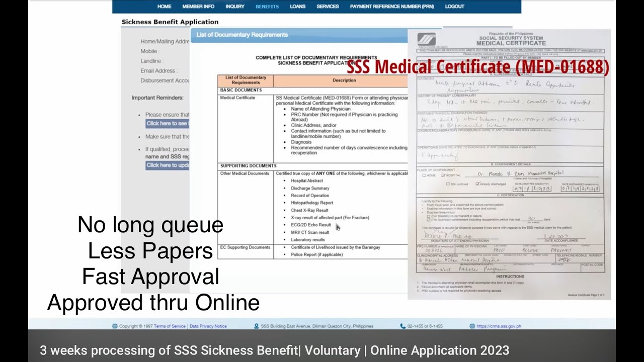Screen dimensions: 644x362
Task: Click the 'Name of Attending Physician' bullet
Action: [320, 109]
